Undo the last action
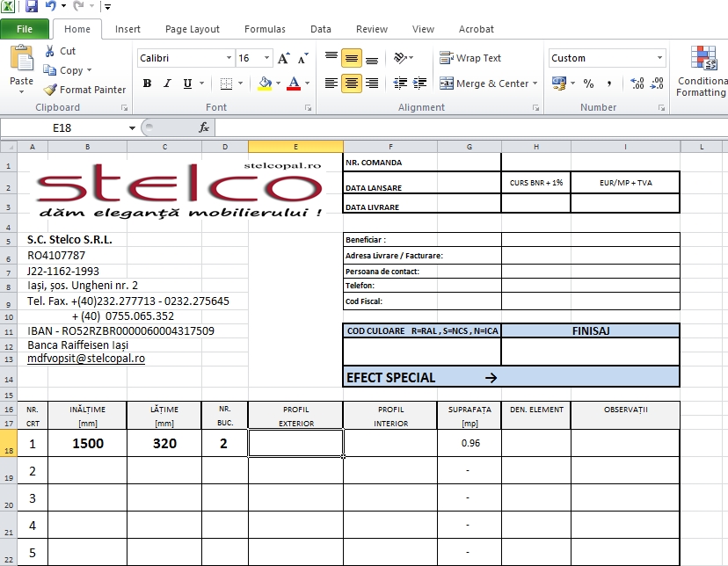Image resolution: width=728 pixels, height=566 pixels. (51, 6)
